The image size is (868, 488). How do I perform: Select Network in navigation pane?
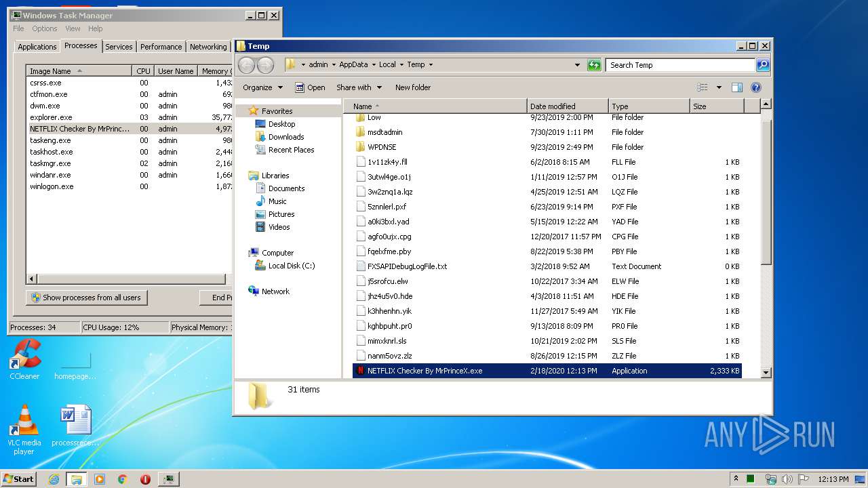[275, 291]
